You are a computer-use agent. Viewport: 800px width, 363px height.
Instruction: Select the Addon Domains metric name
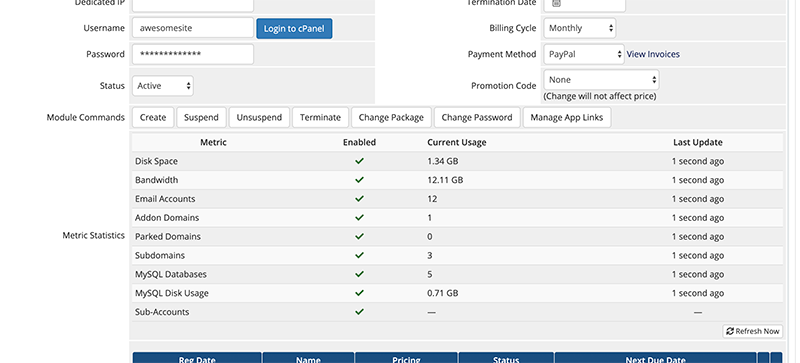point(167,218)
